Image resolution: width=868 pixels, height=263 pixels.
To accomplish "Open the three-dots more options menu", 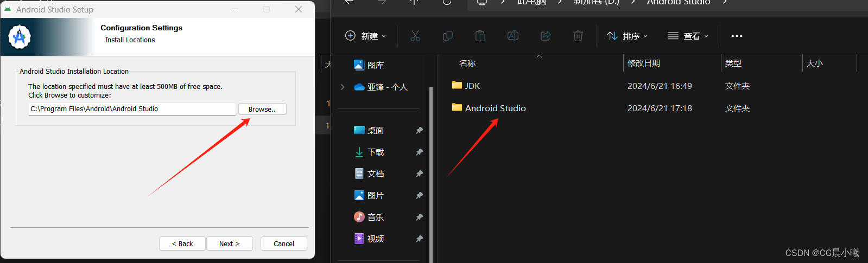I will point(737,36).
